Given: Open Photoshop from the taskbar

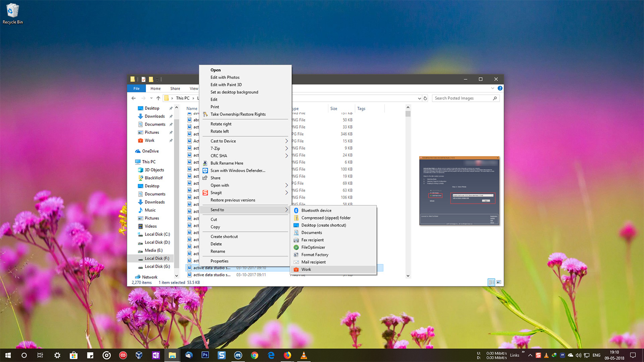Looking at the screenshot, I should point(205,355).
